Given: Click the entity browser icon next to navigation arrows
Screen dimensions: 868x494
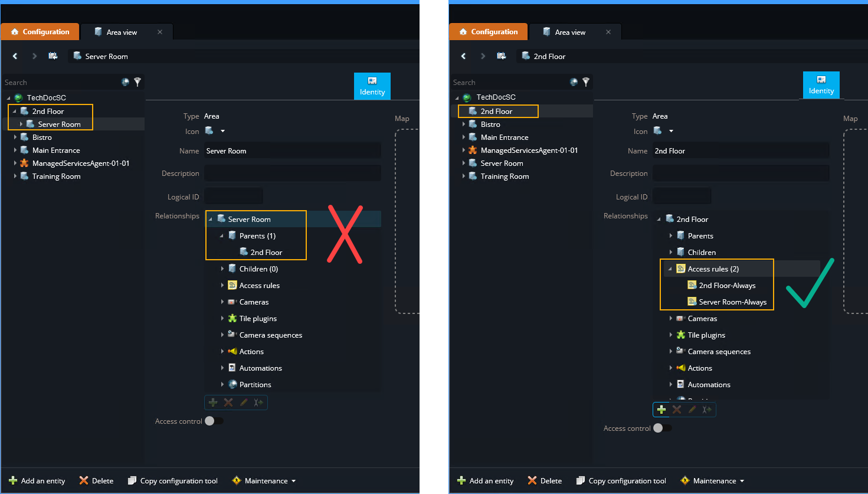Looking at the screenshot, I should coord(53,55).
